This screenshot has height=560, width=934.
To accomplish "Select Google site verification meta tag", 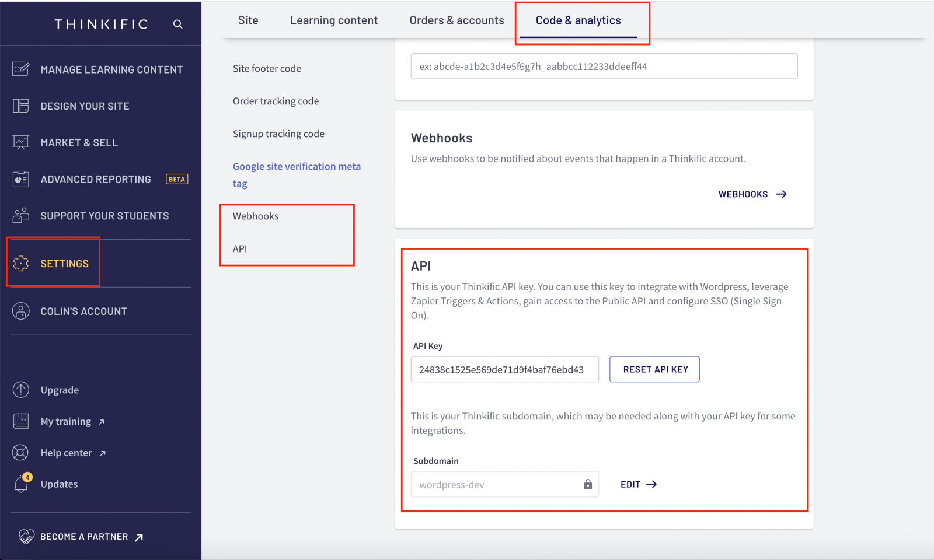I will (297, 174).
